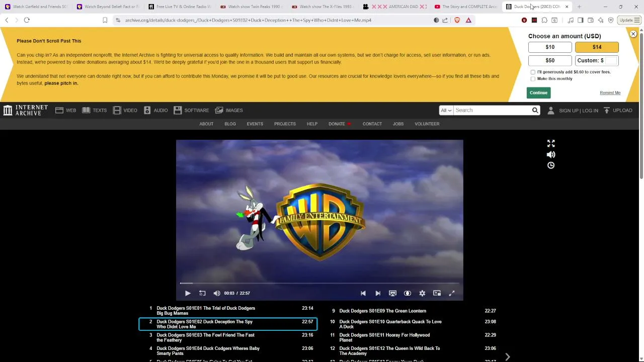The height and width of the screenshot is (362, 644).
Task: Check the Make this monthly box
Action: (x=533, y=79)
